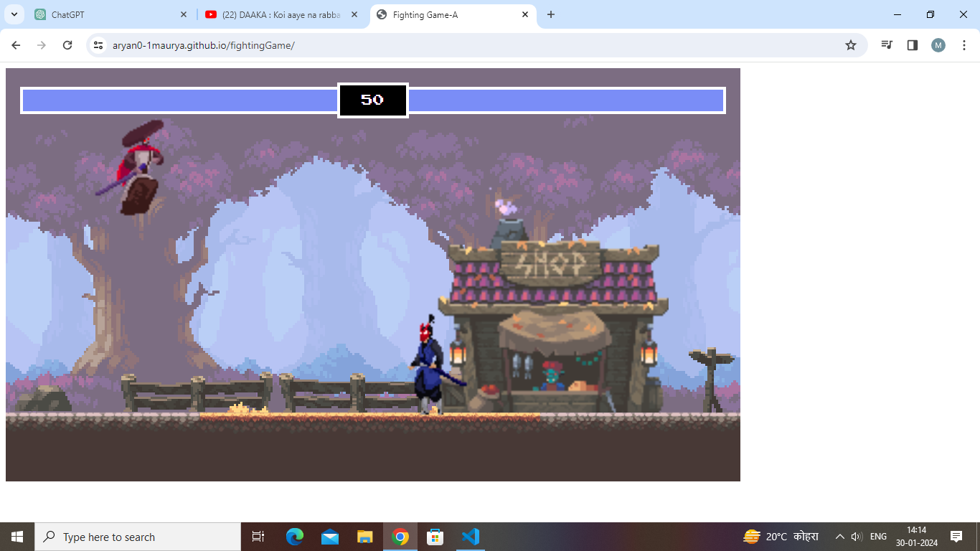Image resolution: width=980 pixels, height=551 pixels.
Task: Open the three-dot Chrome menu
Action: click(x=964, y=44)
